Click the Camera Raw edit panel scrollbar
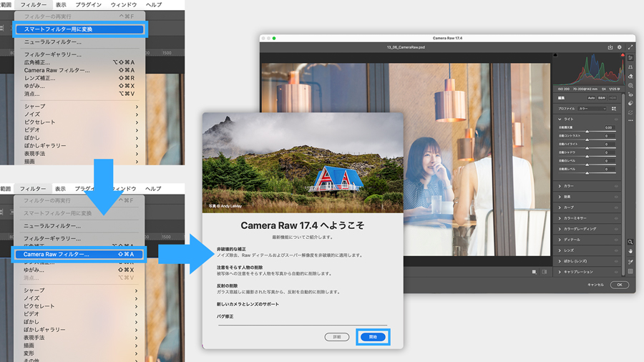Image resolution: width=644 pixels, height=362 pixels. click(x=623, y=185)
